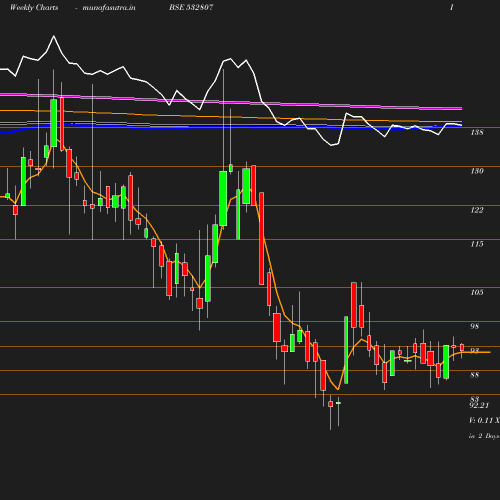Click the 'in 2 Days' text
The image size is (500, 500).
(x=484, y=436)
